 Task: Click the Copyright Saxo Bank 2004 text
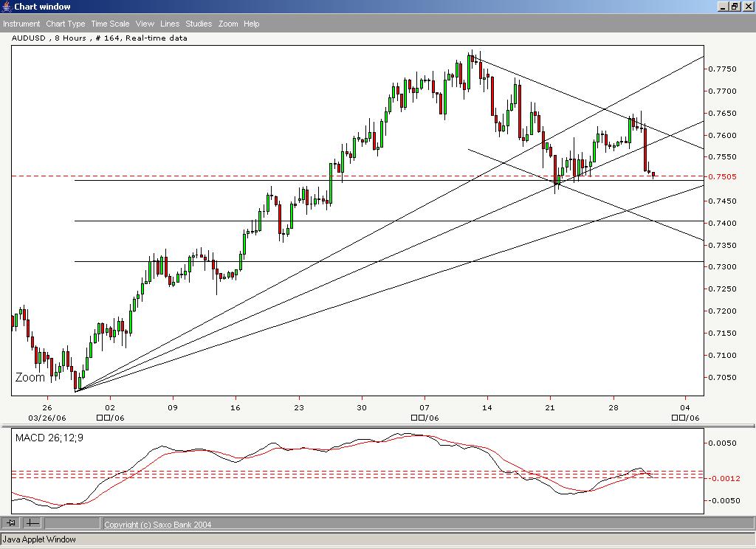pyautogui.click(x=157, y=524)
